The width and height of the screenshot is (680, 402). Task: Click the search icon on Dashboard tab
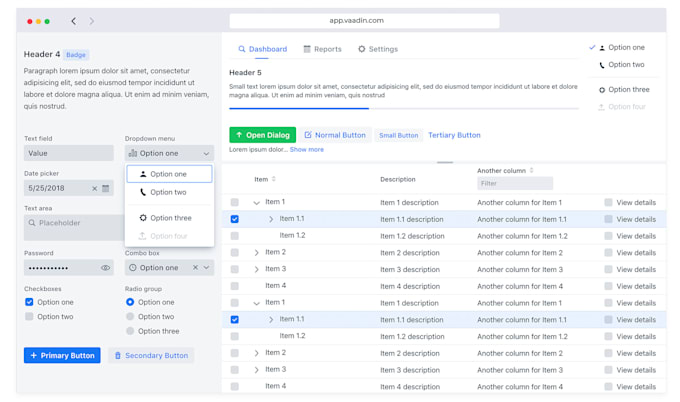point(242,49)
